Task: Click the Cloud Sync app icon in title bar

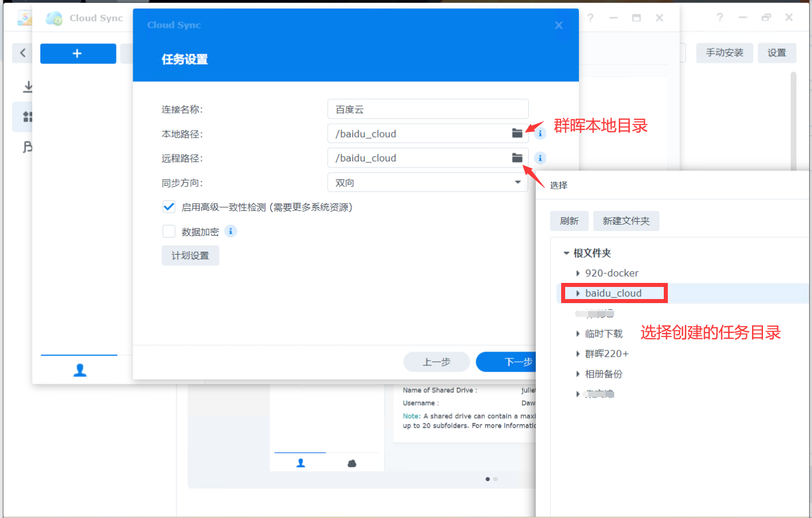Action: coord(54,18)
